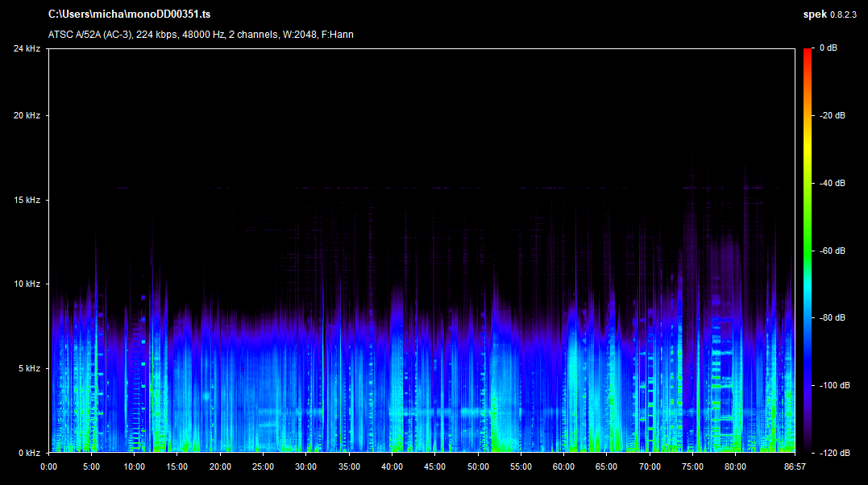Click the 25:00 time axis marker
868x485 pixels.
click(263, 466)
